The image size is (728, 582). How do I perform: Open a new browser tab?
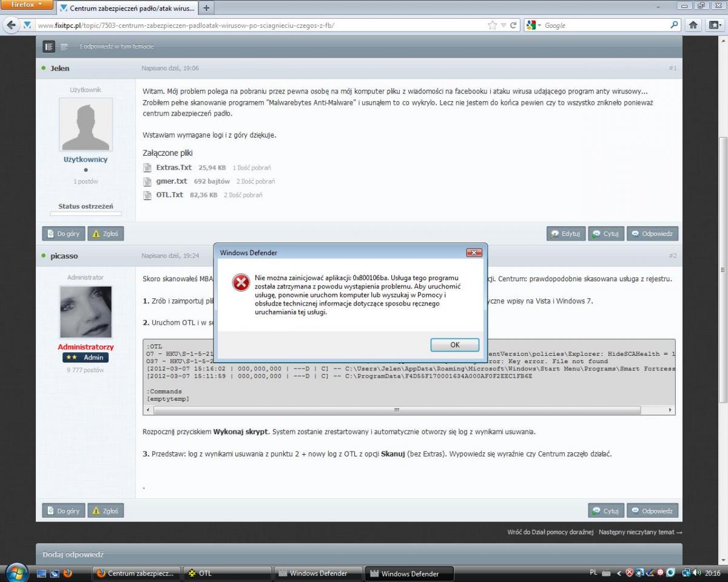pos(206,8)
